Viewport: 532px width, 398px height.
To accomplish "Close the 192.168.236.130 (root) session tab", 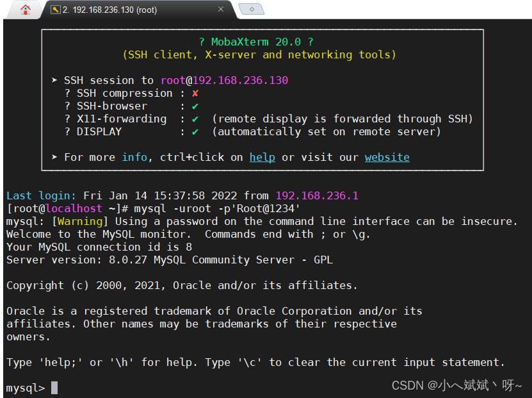I will (x=221, y=9).
